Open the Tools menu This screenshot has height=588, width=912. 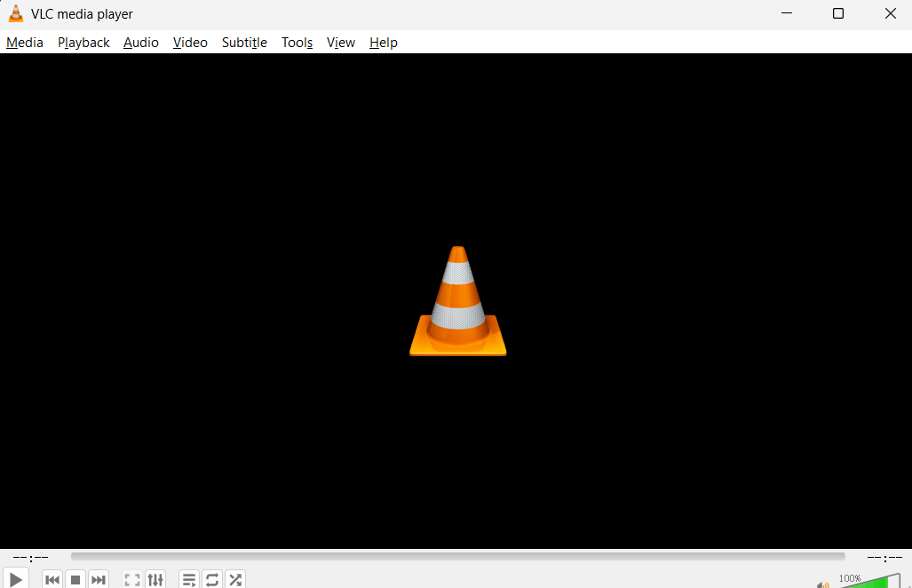point(297,43)
